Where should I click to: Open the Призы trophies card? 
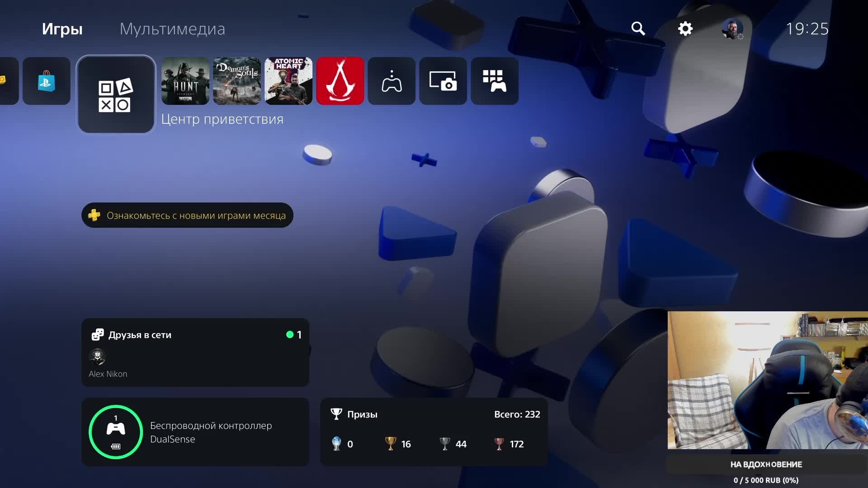click(434, 432)
